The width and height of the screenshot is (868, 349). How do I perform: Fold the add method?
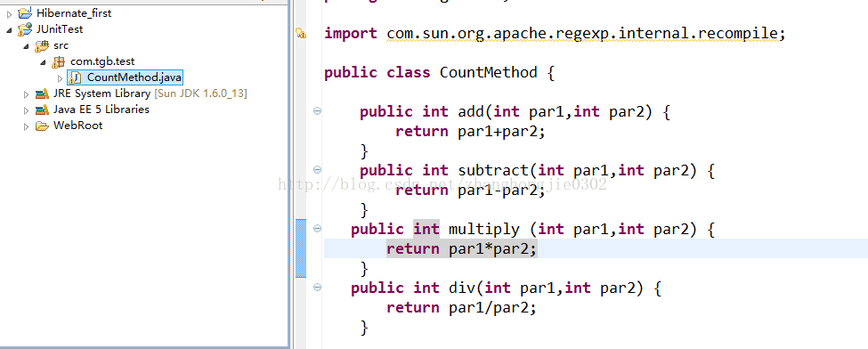317,110
